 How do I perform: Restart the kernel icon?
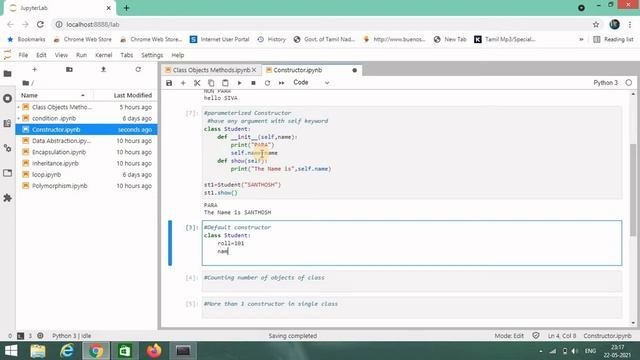(267, 83)
